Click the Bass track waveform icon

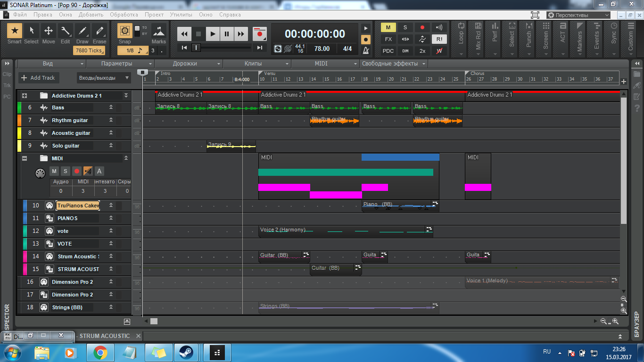pyautogui.click(x=44, y=108)
